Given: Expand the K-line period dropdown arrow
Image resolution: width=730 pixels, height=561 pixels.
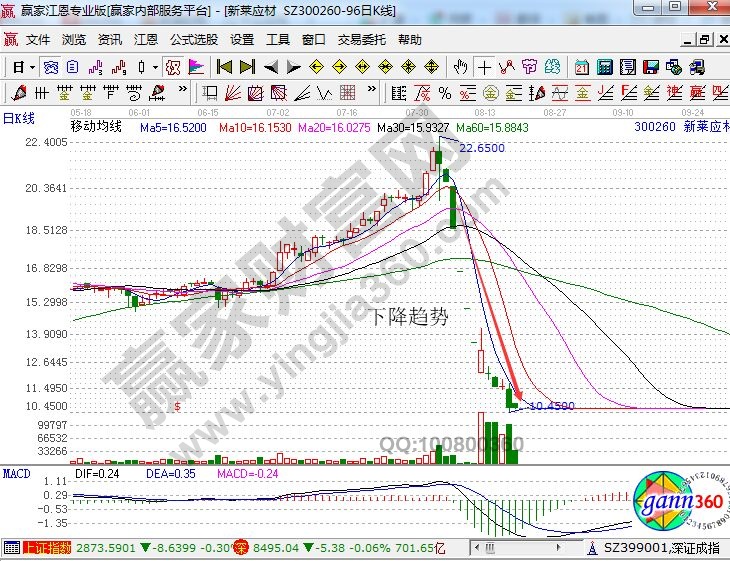Looking at the screenshot, I should [32, 67].
